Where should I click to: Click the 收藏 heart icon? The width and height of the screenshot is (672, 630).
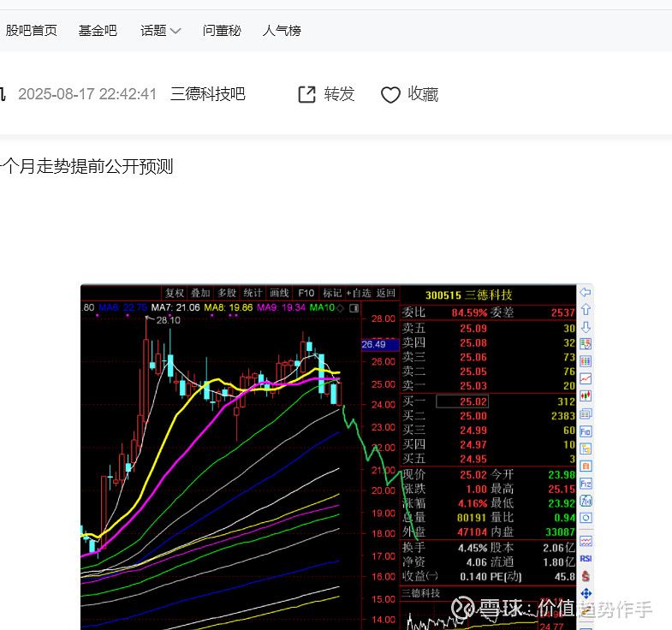point(390,95)
